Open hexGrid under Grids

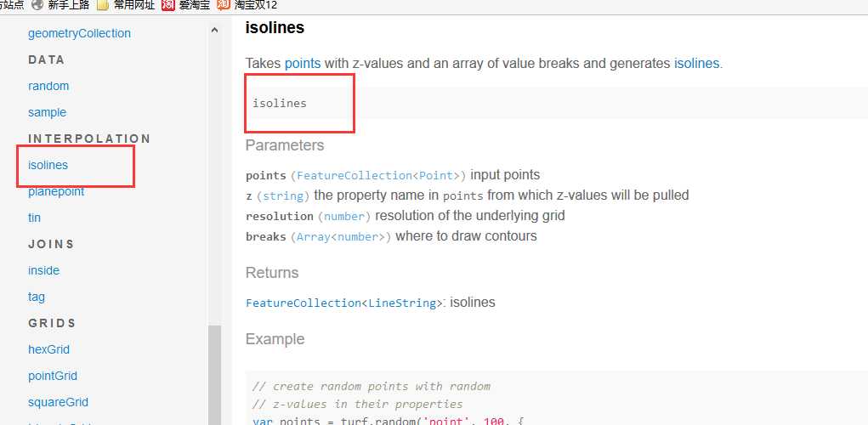point(48,349)
